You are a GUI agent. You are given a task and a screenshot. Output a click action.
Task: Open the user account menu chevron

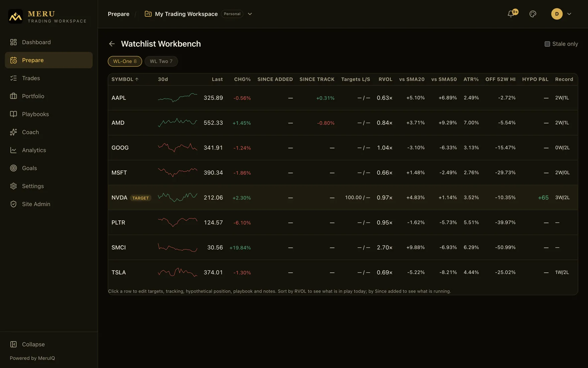[x=569, y=14]
